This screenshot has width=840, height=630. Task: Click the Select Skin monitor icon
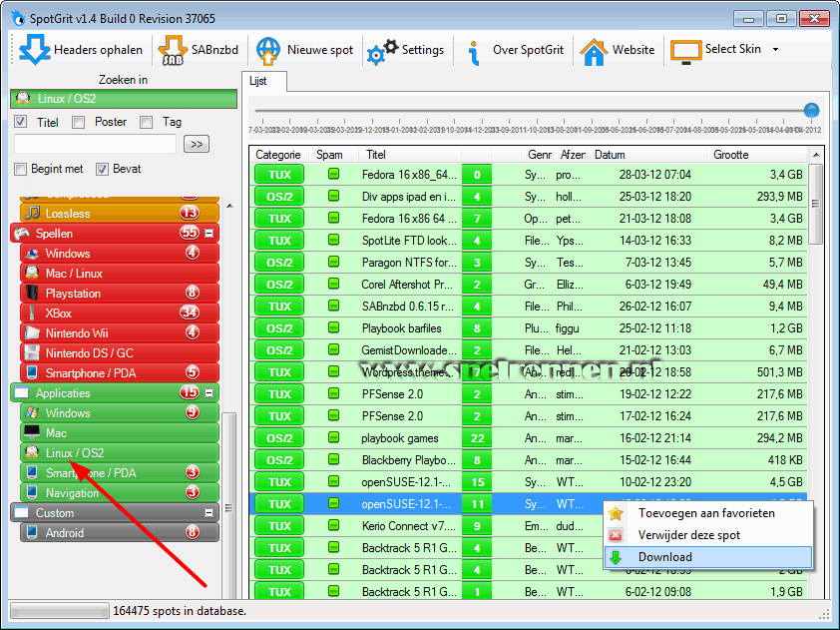(685, 52)
